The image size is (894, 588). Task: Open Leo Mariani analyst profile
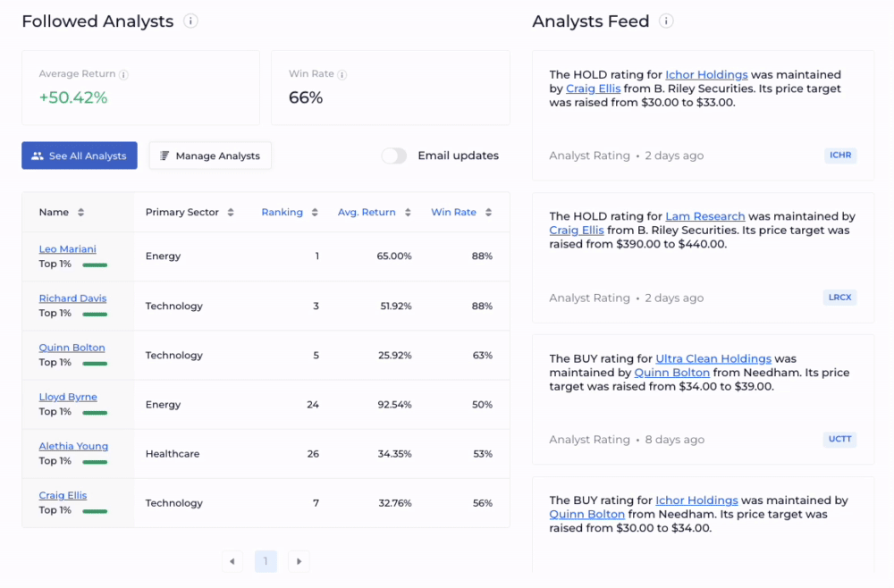coord(67,249)
